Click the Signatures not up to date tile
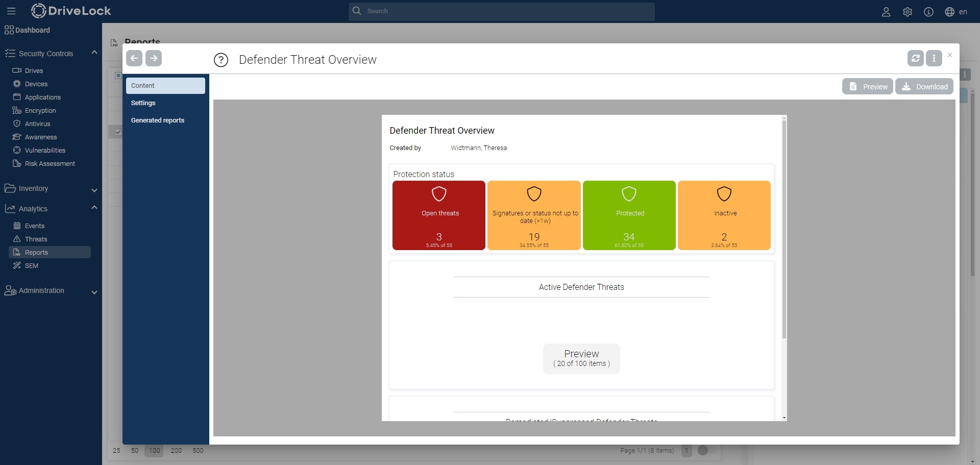The height and width of the screenshot is (465, 980). coord(534,215)
